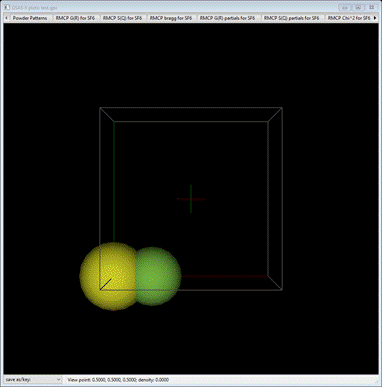
Task: Click the view point crosshair at center
Action: (191, 199)
